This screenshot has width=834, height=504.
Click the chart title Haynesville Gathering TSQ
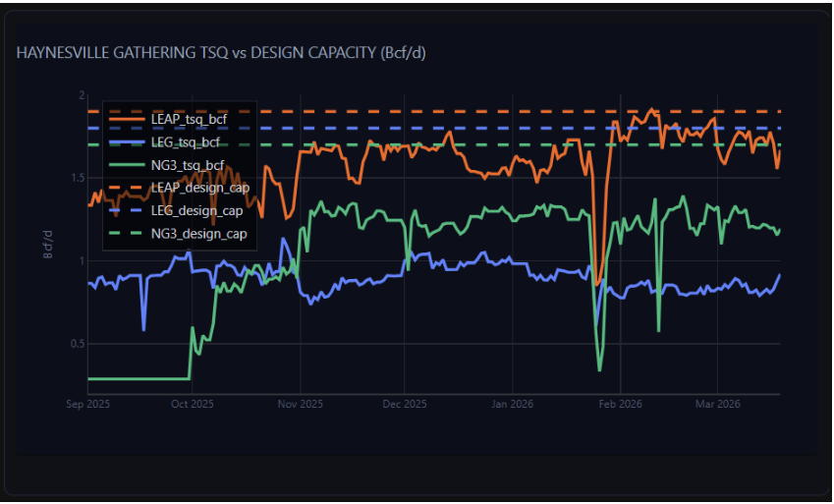click(x=221, y=52)
